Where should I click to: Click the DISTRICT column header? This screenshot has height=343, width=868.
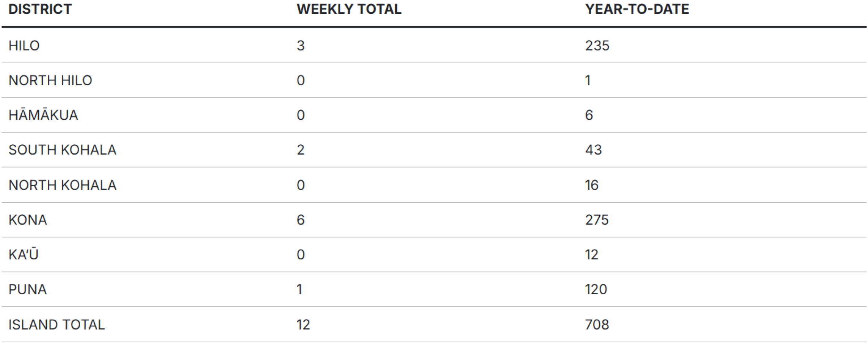[x=40, y=9]
